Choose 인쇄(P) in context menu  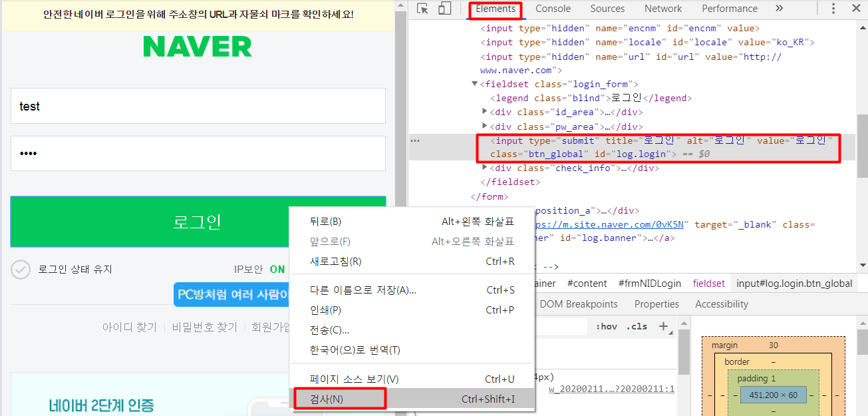(412, 310)
